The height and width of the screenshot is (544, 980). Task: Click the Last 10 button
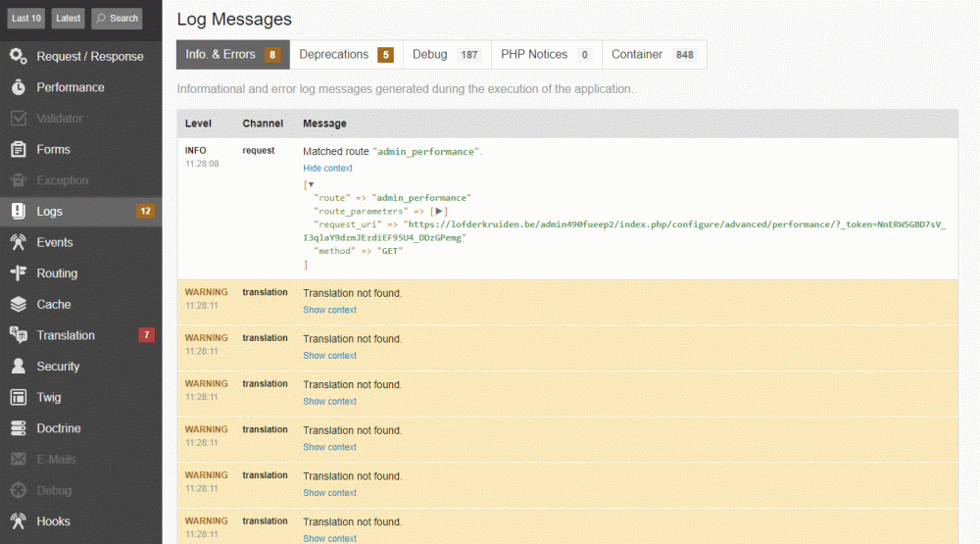point(26,18)
